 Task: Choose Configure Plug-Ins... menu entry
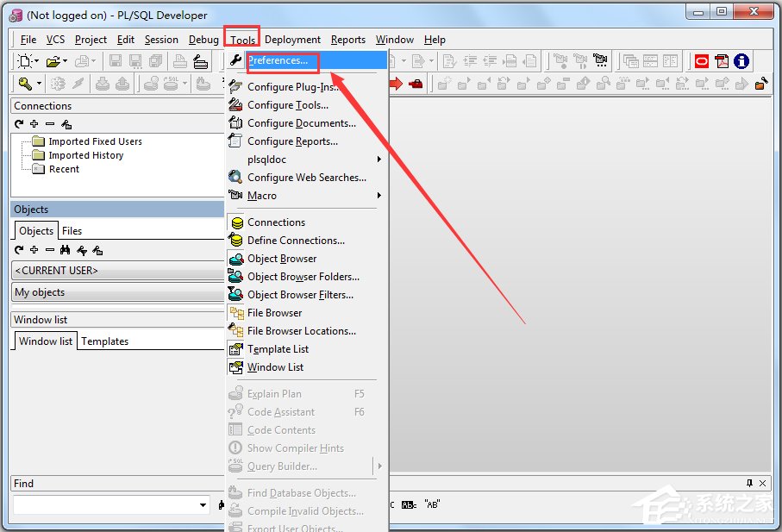tap(307, 87)
